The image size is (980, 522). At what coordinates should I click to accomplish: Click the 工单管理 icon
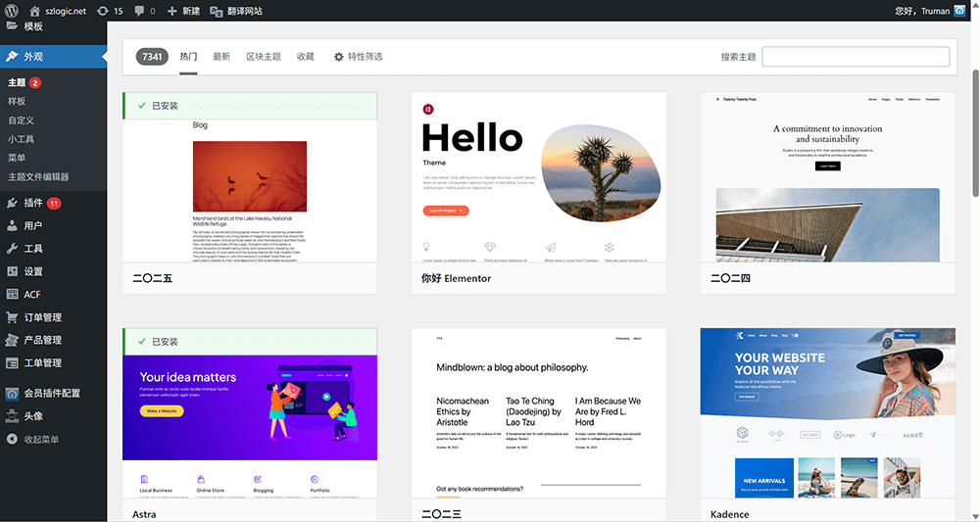click(12, 362)
